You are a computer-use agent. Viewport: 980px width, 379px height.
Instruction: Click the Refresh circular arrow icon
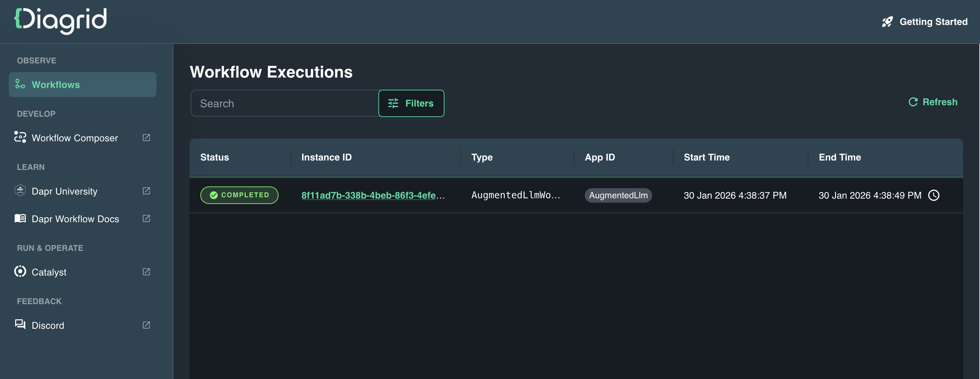(913, 102)
